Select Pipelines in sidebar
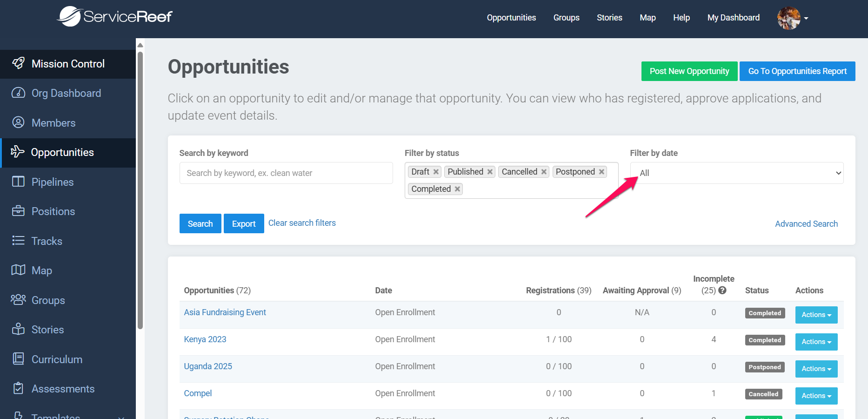Viewport: 868px width, 419px height. point(68,182)
